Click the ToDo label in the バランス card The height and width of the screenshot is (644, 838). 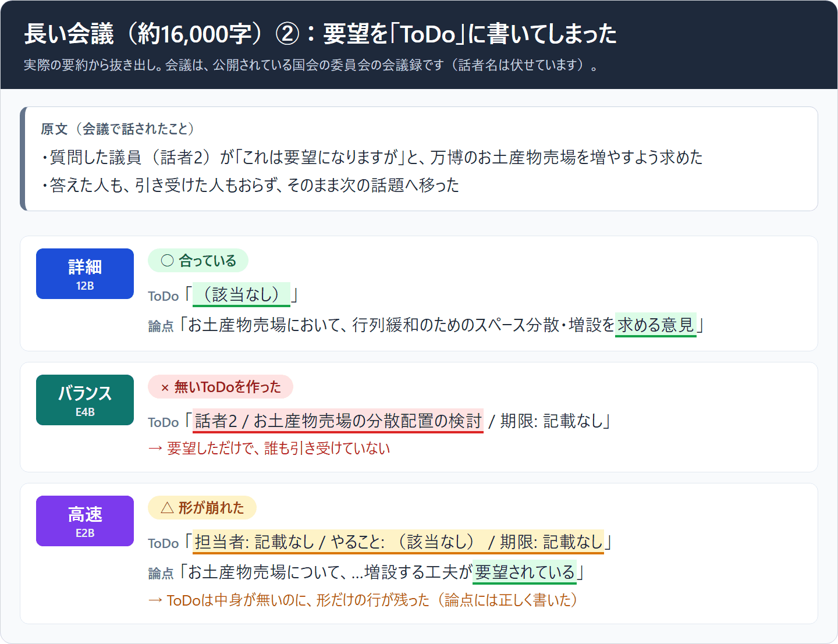tap(164, 422)
